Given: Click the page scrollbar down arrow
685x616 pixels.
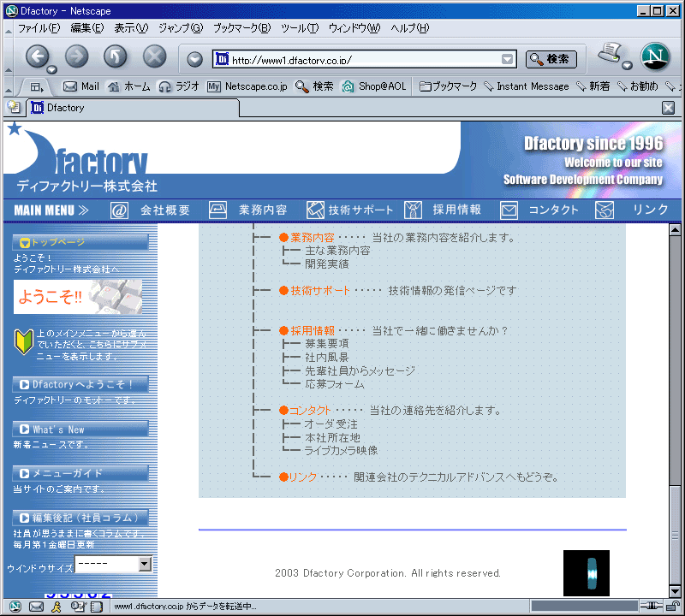Looking at the screenshot, I should pyautogui.click(x=675, y=591).
